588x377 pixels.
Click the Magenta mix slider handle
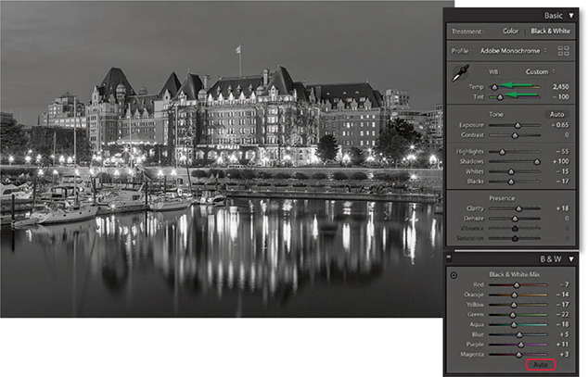pyautogui.click(x=519, y=355)
